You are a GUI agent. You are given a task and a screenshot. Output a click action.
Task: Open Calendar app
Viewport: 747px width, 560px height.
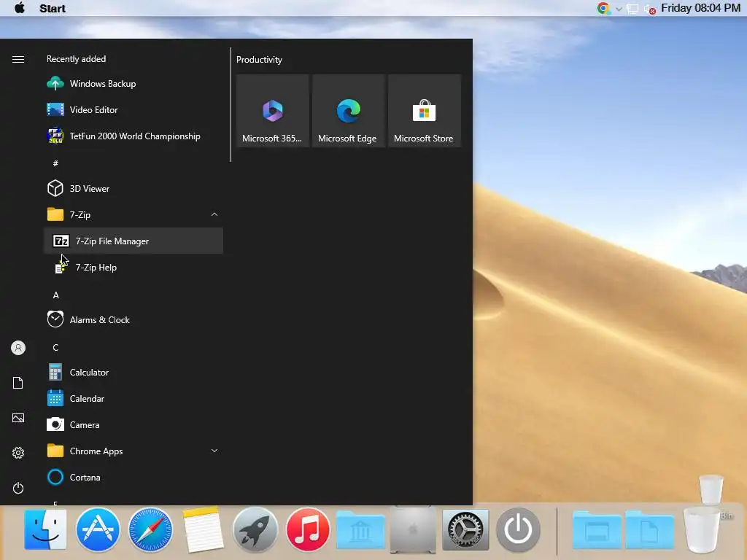pyautogui.click(x=133, y=399)
